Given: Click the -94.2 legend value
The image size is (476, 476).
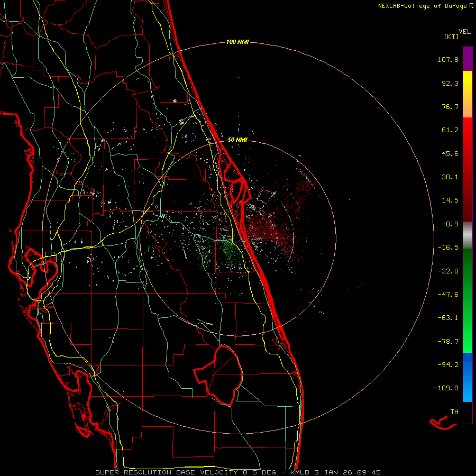Looking at the screenshot, I should tap(448, 365).
